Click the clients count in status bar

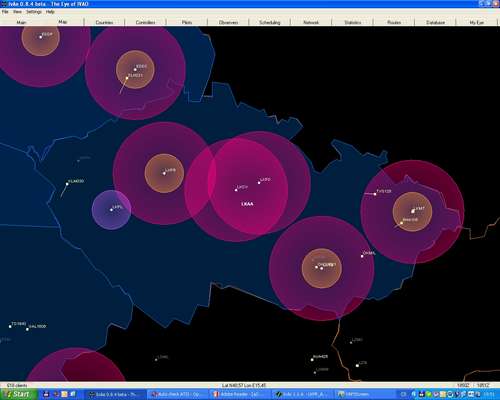(x=17, y=385)
